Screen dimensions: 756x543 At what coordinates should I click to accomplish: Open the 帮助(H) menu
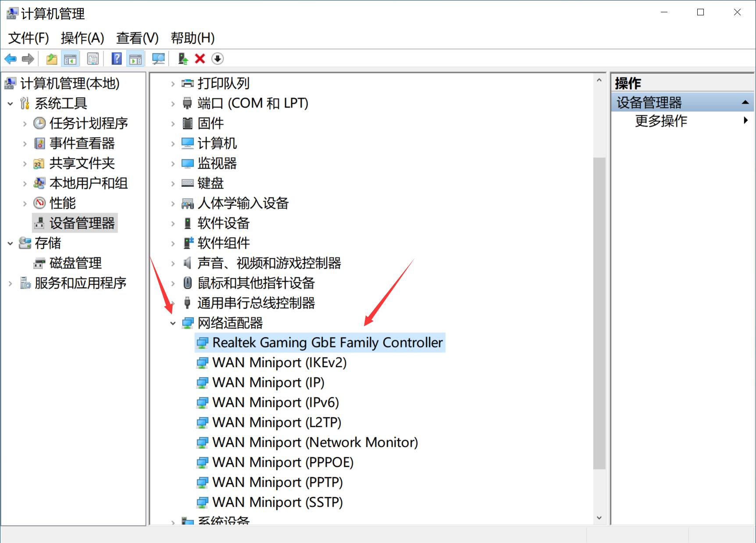(193, 38)
